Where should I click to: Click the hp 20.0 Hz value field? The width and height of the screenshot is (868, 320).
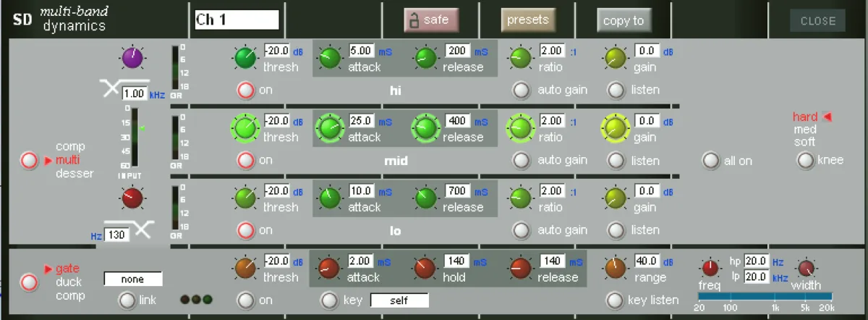coord(757,261)
